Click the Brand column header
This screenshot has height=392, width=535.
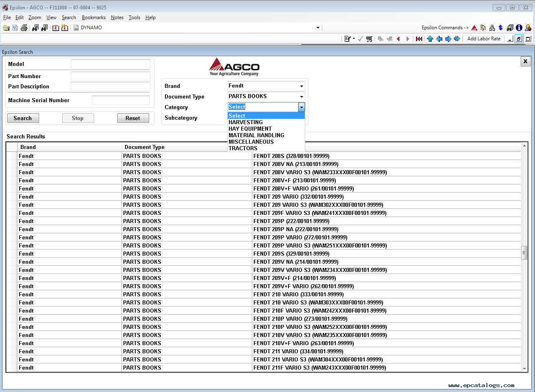pos(70,147)
